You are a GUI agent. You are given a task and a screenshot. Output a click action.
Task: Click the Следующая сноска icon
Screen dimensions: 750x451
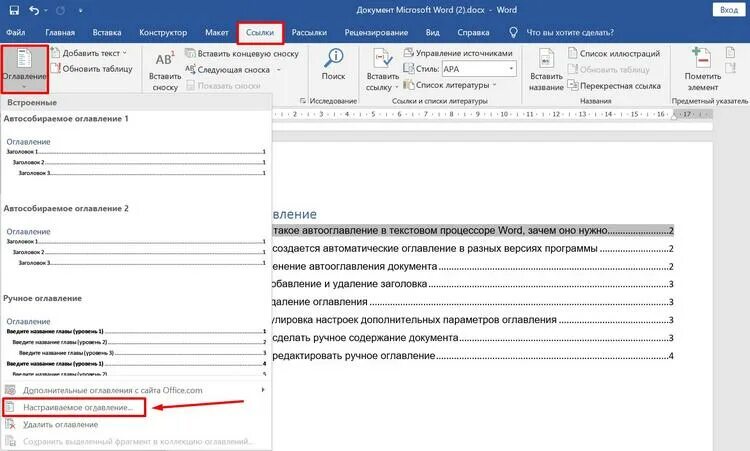[x=190, y=69]
